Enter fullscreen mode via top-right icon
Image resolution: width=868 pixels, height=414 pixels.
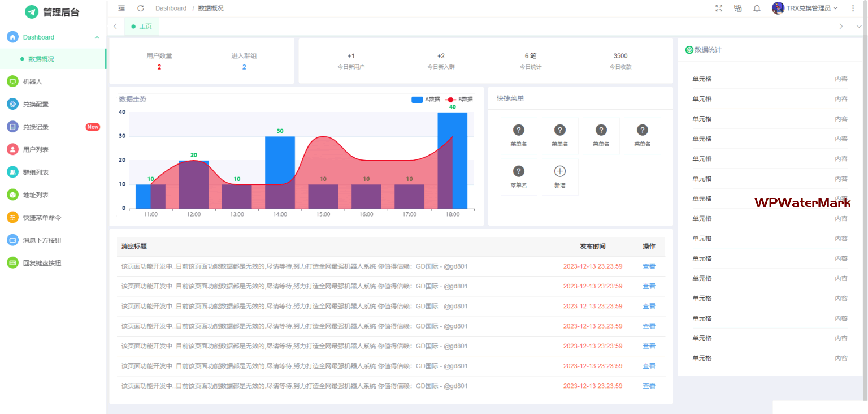(719, 8)
